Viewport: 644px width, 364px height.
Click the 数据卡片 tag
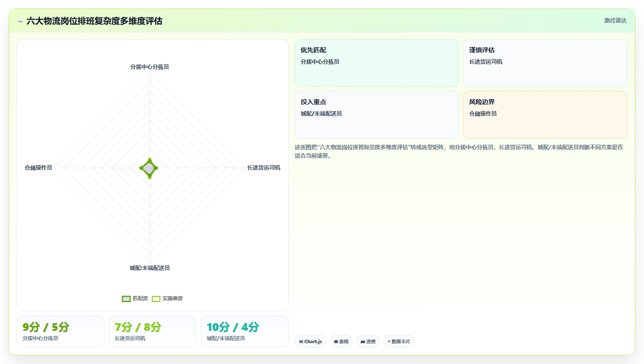(399, 341)
